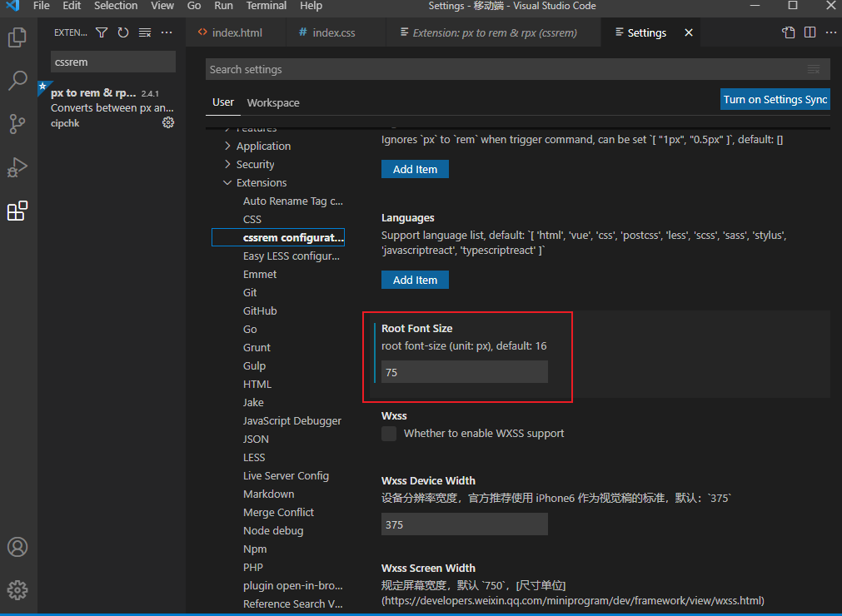
Task: Select Grunt in settings tree
Action: 257,348
